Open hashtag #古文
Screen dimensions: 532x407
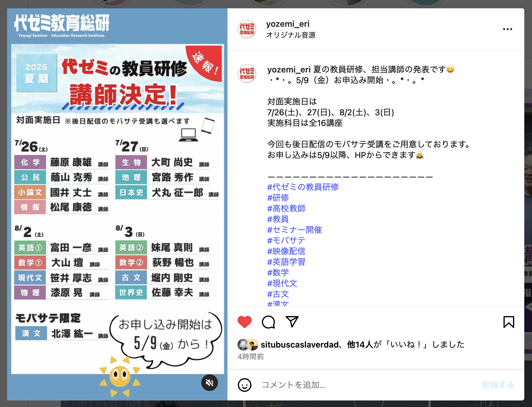pos(278,294)
